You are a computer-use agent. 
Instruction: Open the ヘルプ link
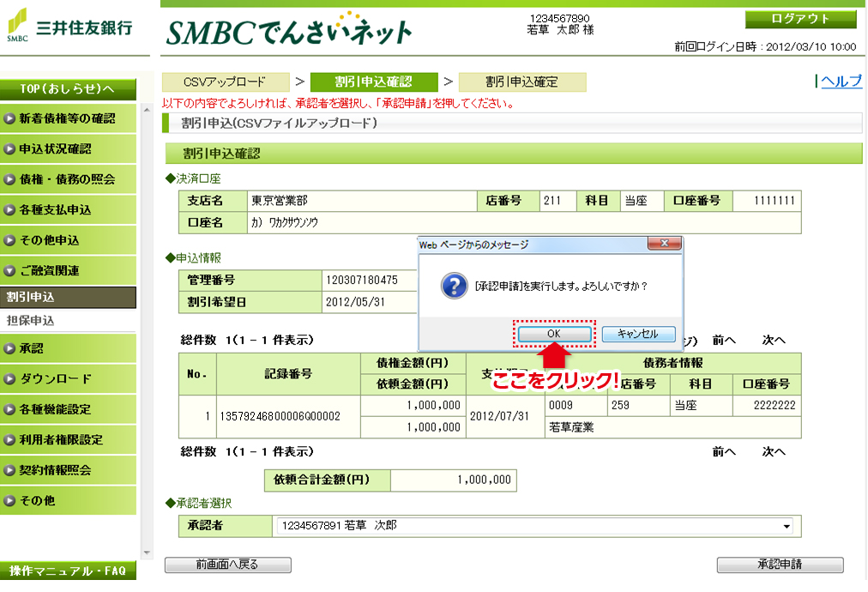click(x=841, y=82)
